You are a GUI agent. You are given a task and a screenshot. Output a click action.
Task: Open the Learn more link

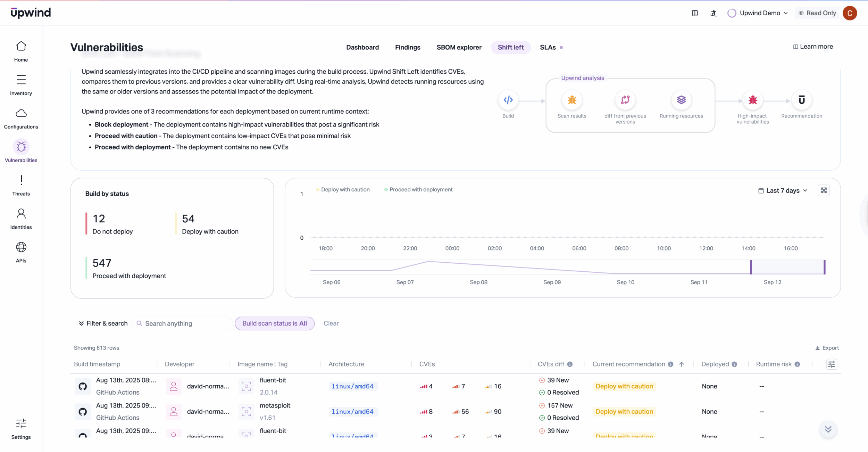click(813, 47)
